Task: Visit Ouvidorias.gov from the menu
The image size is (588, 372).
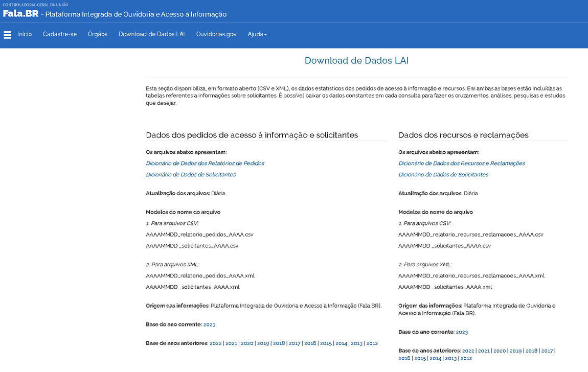Action: pyautogui.click(x=216, y=34)
